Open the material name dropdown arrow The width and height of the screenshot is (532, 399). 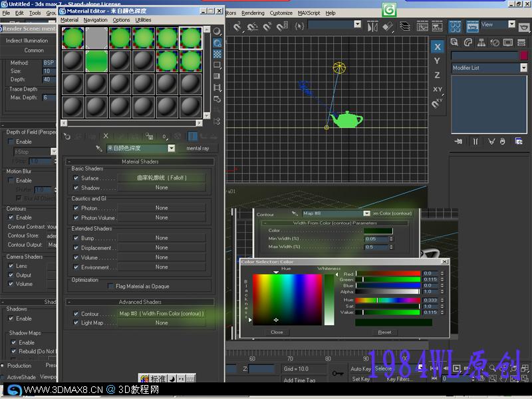click(x=172, y=148)
